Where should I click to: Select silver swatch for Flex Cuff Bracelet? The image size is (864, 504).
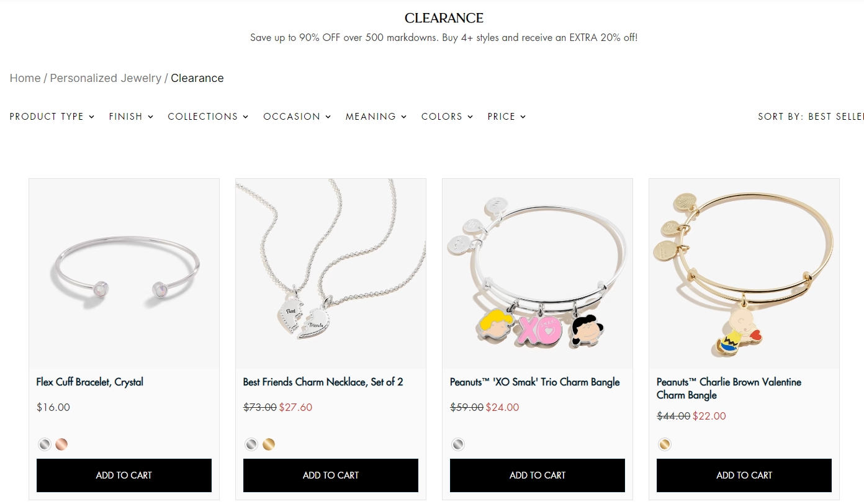pos(44,444)
